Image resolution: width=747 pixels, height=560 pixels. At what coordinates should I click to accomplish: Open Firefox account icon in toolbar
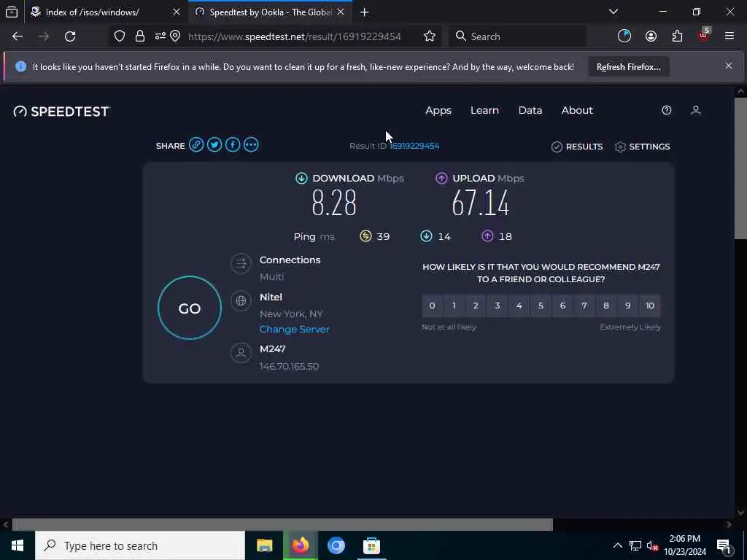(x=651, y=36)
